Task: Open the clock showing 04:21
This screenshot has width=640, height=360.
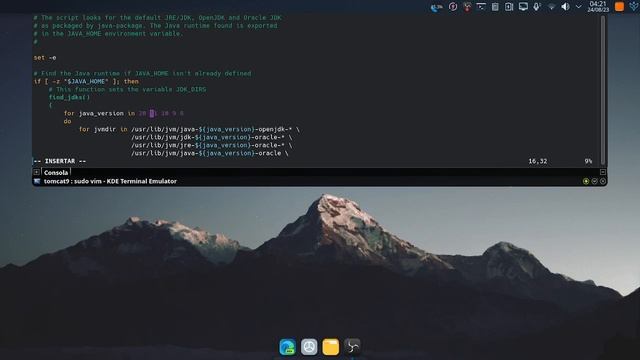Action: click(598, 7)
